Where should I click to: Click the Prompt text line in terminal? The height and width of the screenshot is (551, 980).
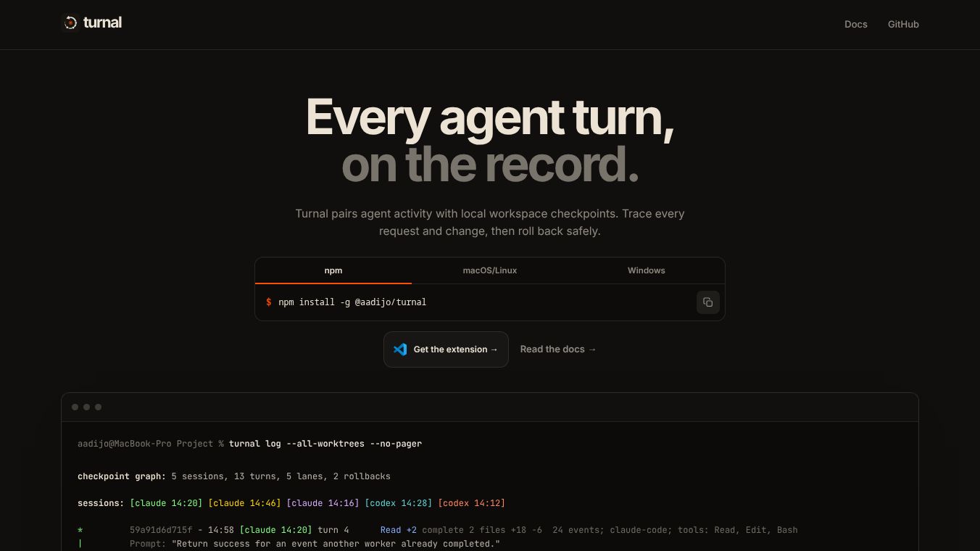[x=315, y=544]
